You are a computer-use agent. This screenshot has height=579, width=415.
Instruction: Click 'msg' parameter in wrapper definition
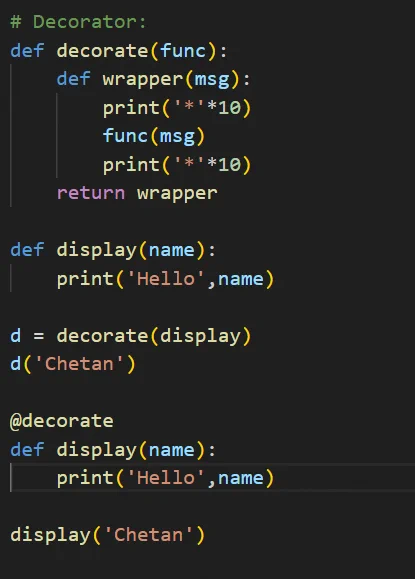coord(212,79)
